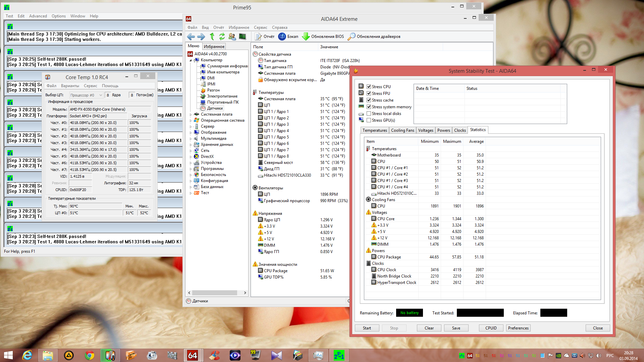Viewport: 644px width, 362px height.
Task: Open AIMP player from the taskbar
Action: [69, 355]
